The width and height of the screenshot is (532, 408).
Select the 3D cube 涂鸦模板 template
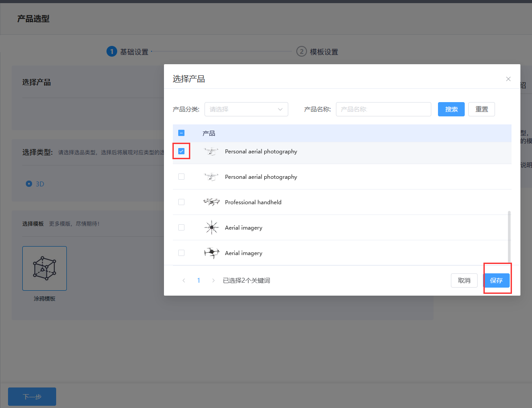[45, 268]
